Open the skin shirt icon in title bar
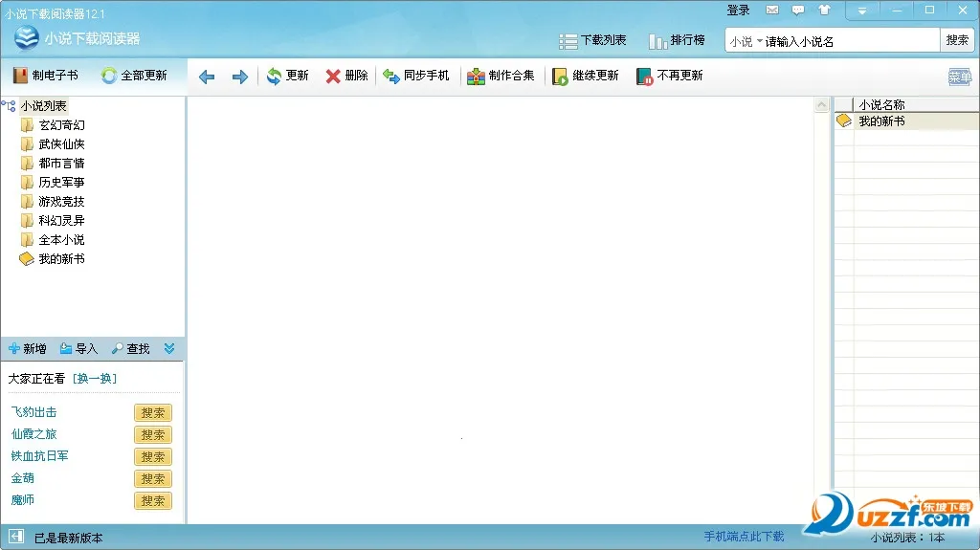 [x=824, y=11]
